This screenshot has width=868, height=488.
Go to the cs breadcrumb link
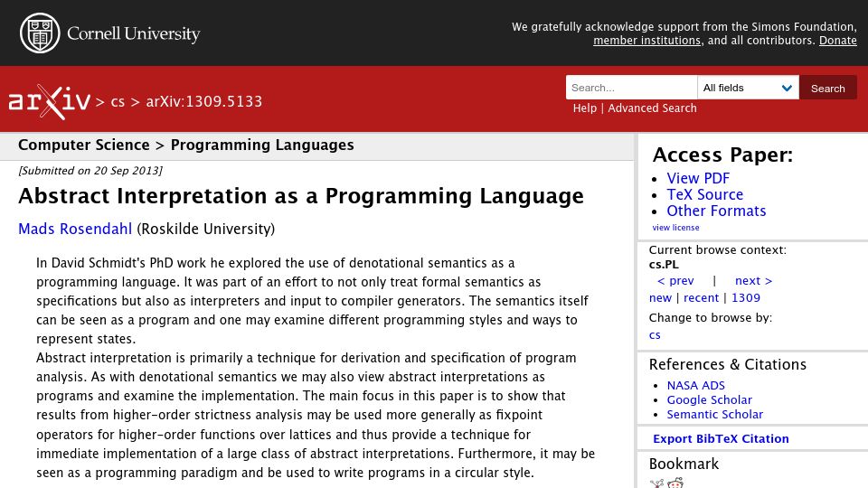118,102
